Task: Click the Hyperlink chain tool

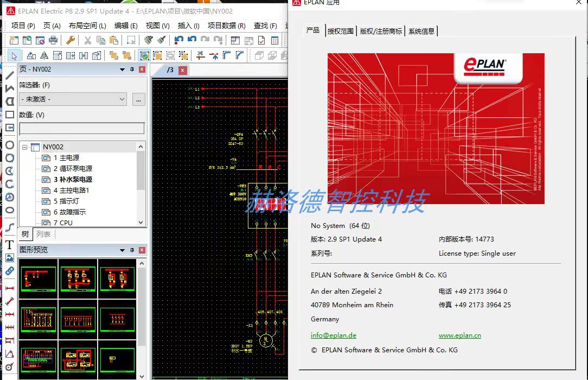Action: pyautogui.click(x=10, y=271)
